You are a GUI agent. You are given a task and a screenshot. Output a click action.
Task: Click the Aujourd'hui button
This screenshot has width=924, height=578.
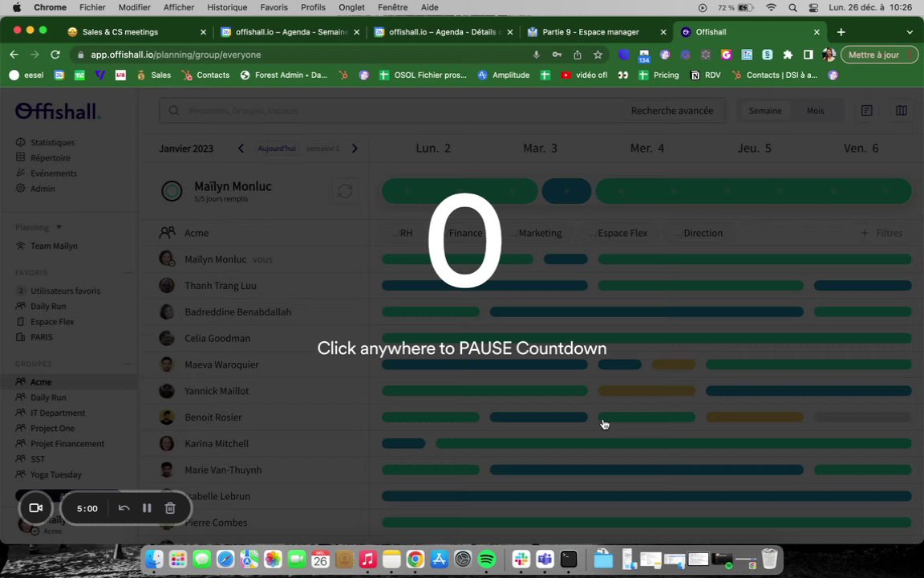coord(277,148)
